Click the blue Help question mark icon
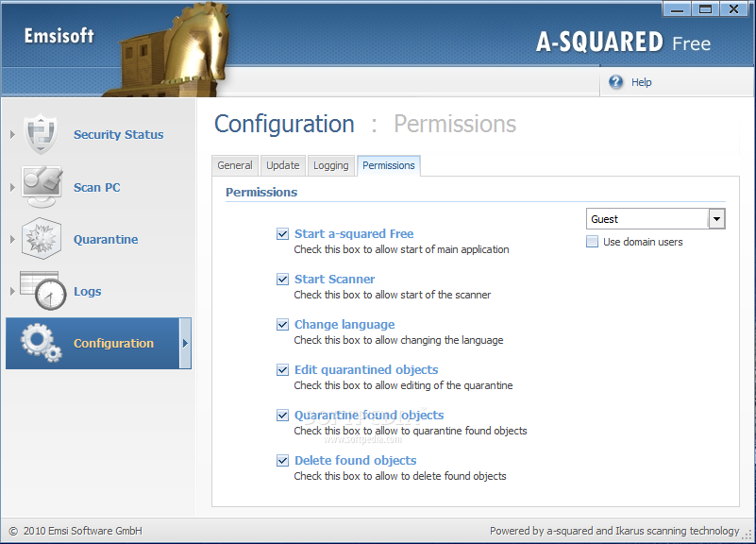Viewport: 756px width, 544px height. click(615, 82)
